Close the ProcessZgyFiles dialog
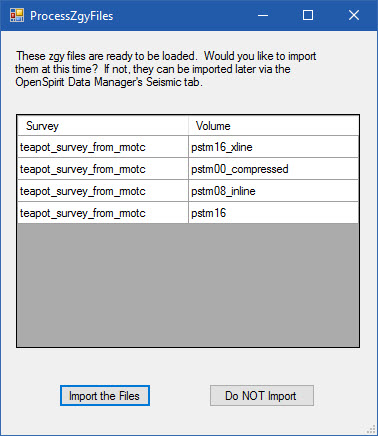The height and width of the screenshot is (436, 378). 354,15
